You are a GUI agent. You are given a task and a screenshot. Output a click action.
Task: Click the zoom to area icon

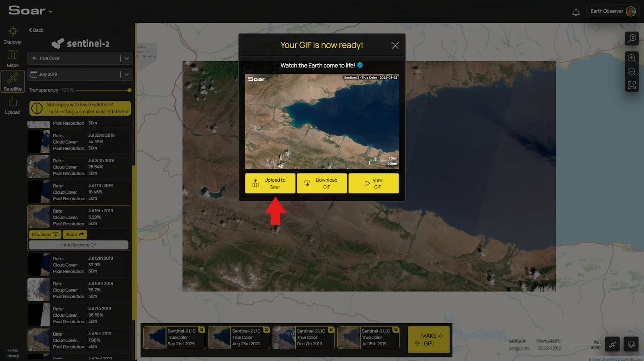point(632,85)
